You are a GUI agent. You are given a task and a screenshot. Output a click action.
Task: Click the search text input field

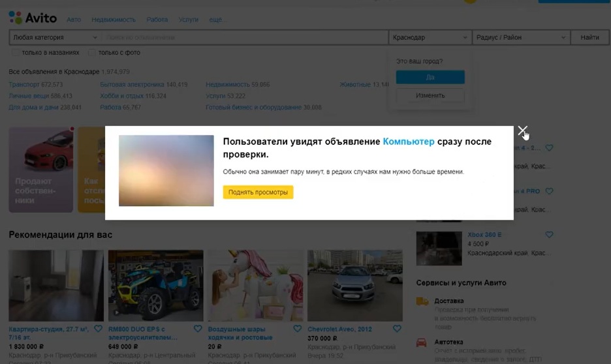[245, 37]
